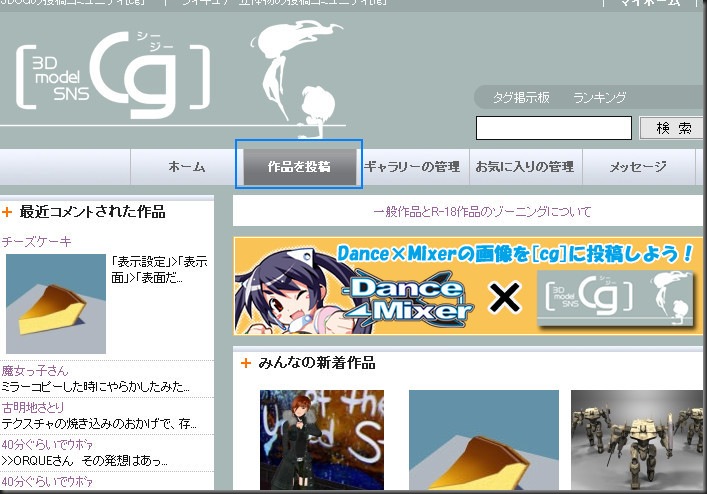The width and height of the screenshot is (707, 494).
Task: Open the メッセージ tab
Action: tap(638, 167)
